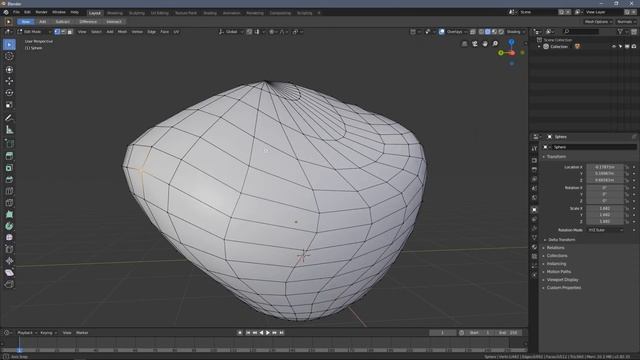Toggle viewport Overlays visibility button

pyautogui.click(x=442, y=32)
